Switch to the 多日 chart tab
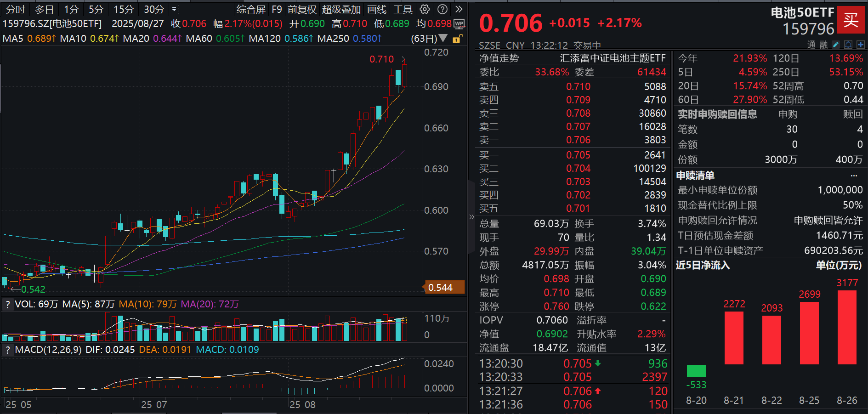The image size is (868, 414). click(x=43, y=9)
